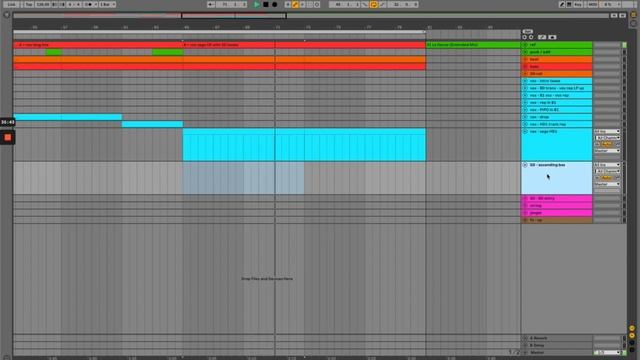
Task: Select the 01 La Danse (Extended Mix) clip
Action: click(473, 44)
